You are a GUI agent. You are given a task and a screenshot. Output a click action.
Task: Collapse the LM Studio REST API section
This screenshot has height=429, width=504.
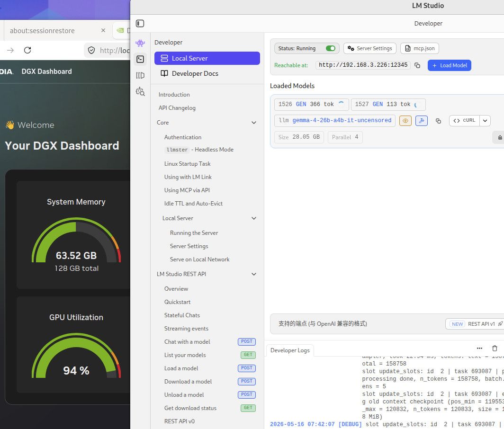pos(254,274)
